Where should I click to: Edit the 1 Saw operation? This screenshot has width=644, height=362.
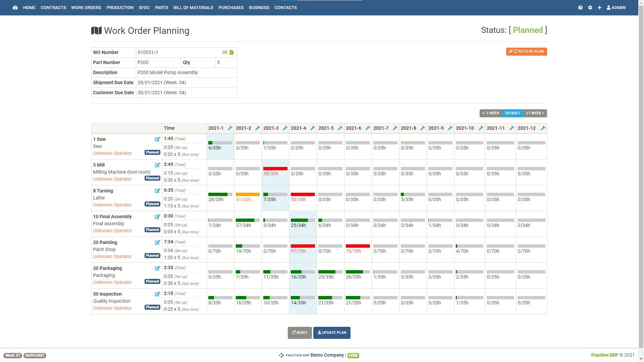point(157,139)
